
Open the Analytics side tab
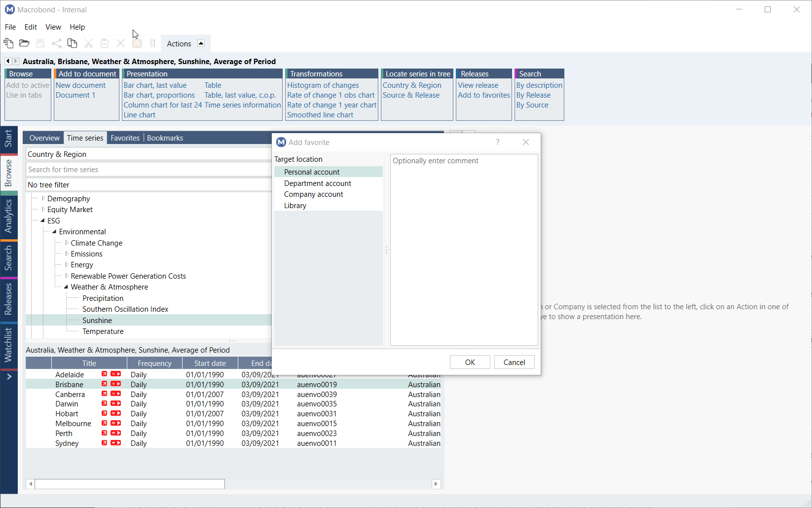pyautogui.click(x=8, y=216)
